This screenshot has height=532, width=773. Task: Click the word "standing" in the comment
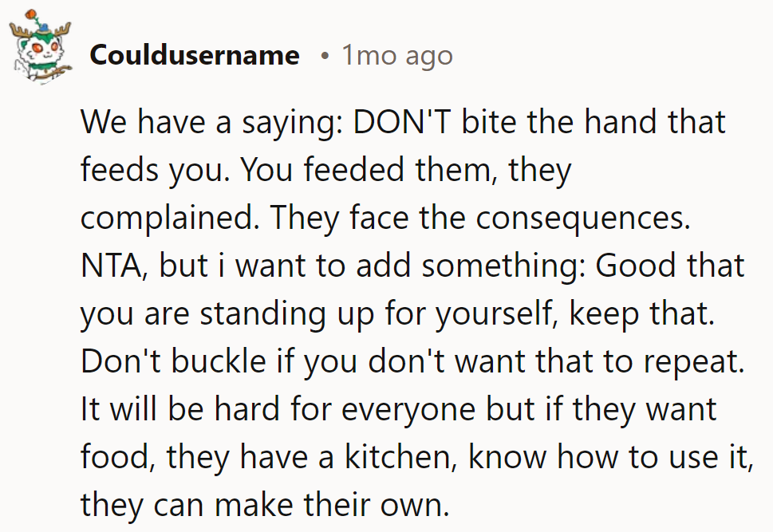tap(262, 314)
